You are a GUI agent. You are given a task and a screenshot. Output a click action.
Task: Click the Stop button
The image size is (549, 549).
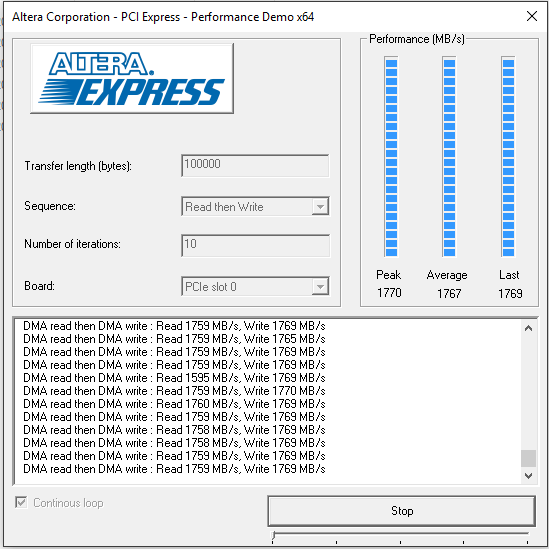click(x=402, y=511)
